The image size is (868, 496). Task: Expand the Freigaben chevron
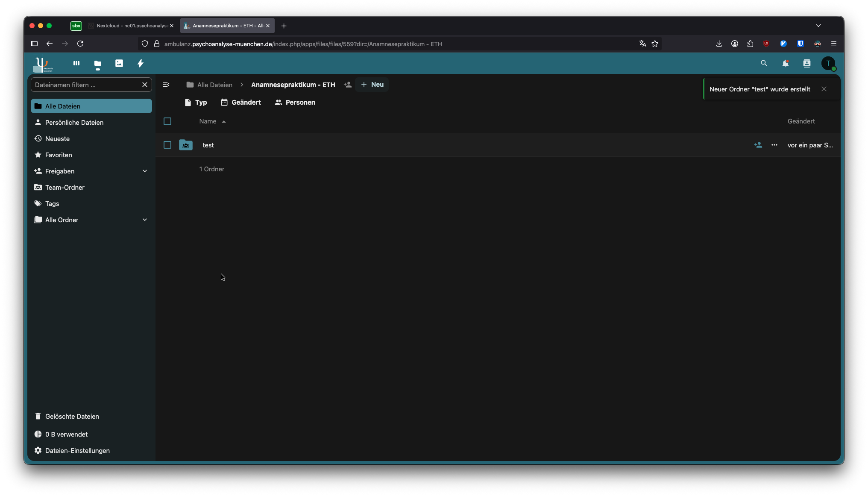145,171
